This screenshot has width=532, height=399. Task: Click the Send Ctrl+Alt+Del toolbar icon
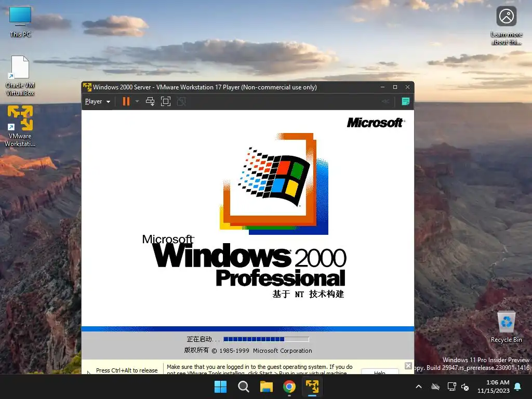point(150,101)
